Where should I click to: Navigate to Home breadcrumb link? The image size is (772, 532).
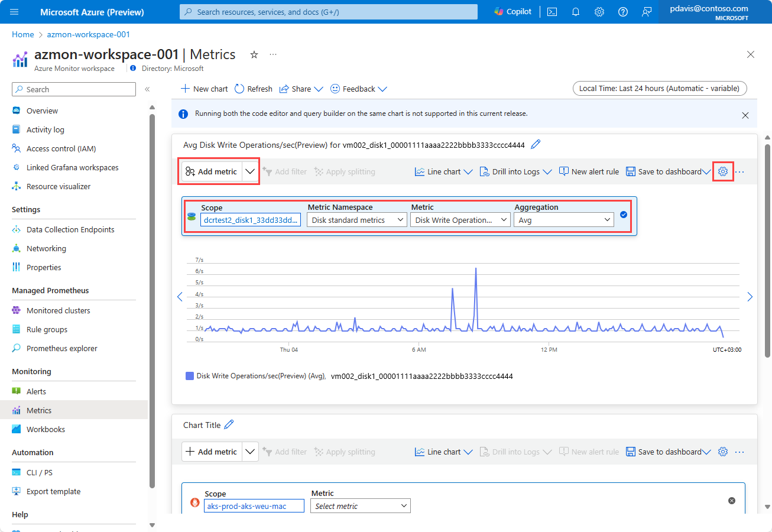[x=22, y=34]
